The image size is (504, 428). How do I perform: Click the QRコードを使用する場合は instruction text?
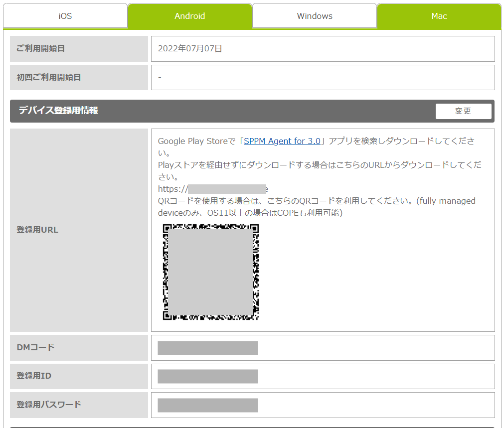317,207
